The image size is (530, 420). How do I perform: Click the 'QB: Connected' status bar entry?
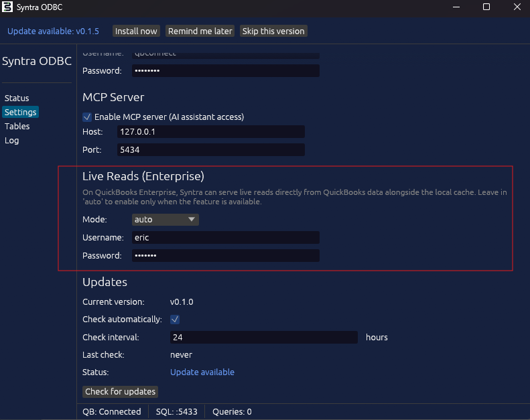(112, 411)
